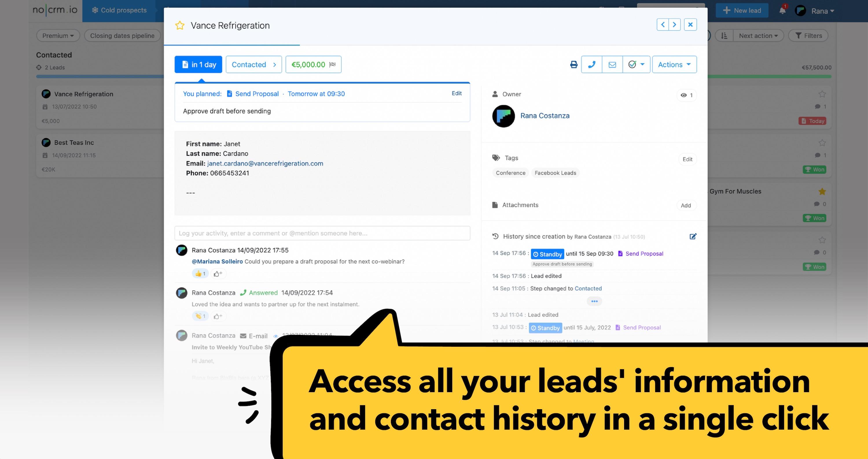The image size is (868, 459).
Task: Expand the Actions dropdown menu
Action: click(674, 64)
